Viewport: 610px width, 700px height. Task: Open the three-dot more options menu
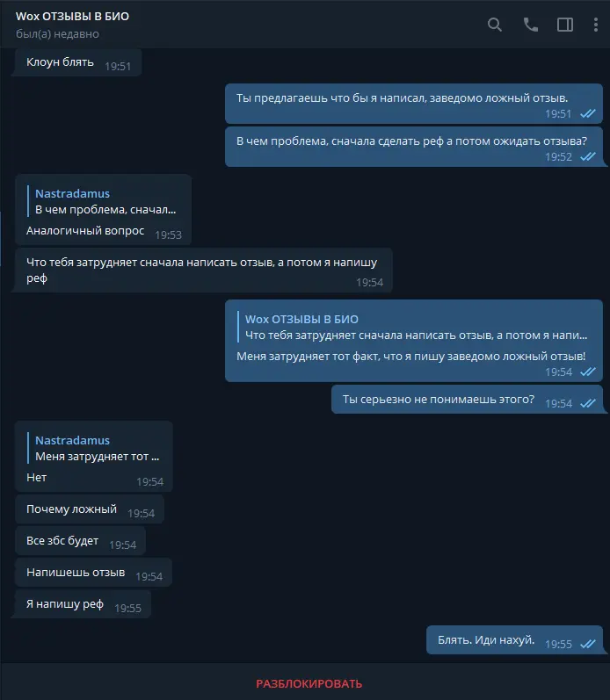(596, 25)
